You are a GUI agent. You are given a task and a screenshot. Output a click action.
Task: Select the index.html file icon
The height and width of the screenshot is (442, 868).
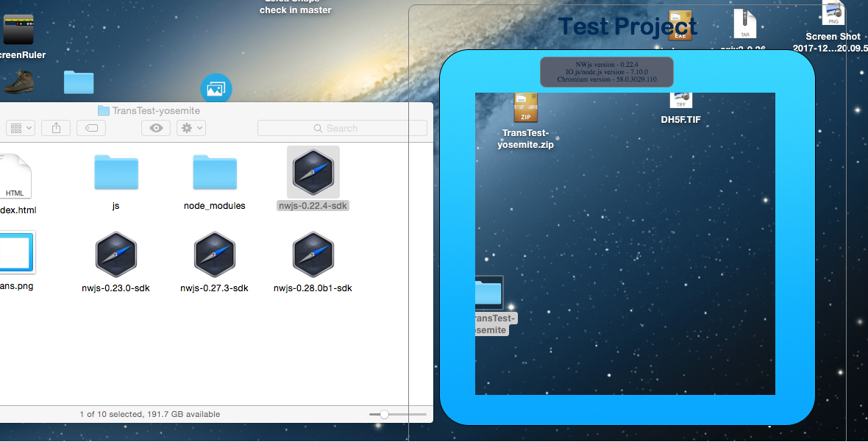coord(15,176)
